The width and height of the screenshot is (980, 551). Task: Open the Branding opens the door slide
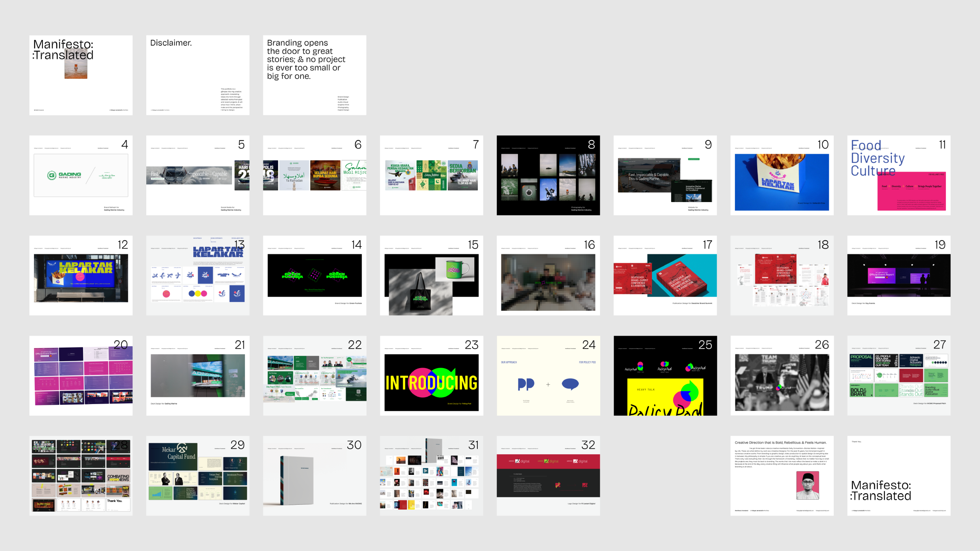click(314, 75)
